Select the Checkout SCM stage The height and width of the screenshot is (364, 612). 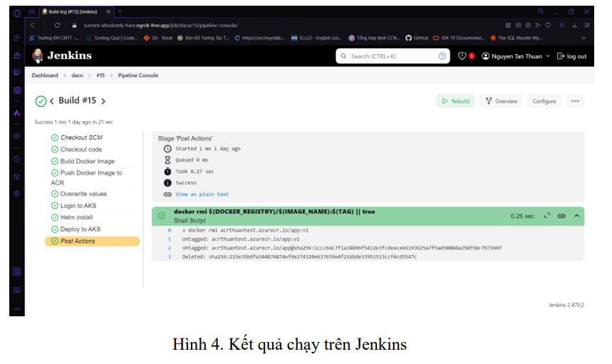coord(81,137)
